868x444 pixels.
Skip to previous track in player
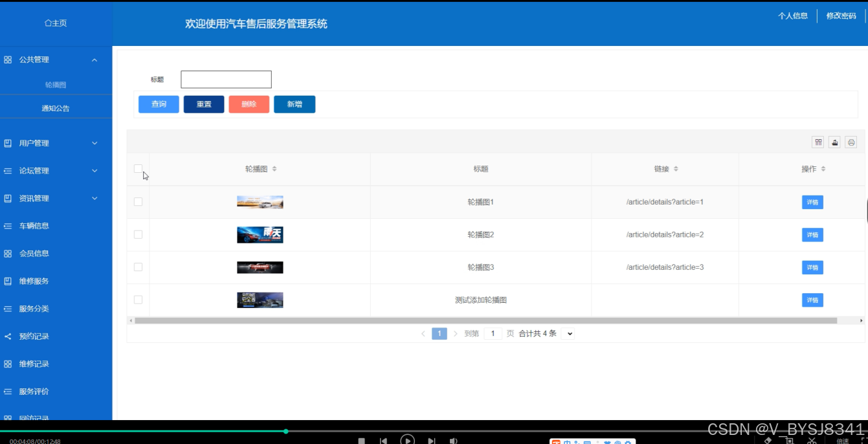pos(383,441)
